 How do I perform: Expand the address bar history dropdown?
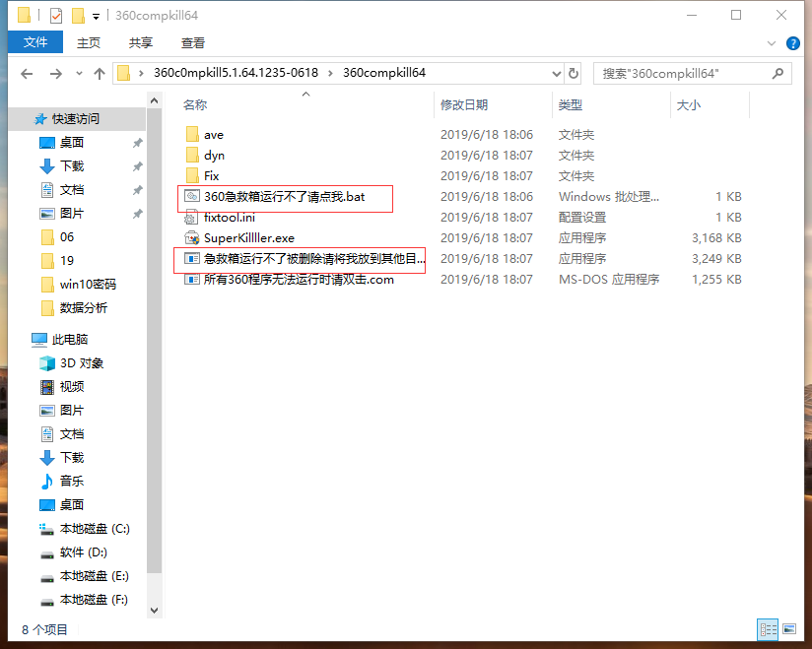[556, 74]
